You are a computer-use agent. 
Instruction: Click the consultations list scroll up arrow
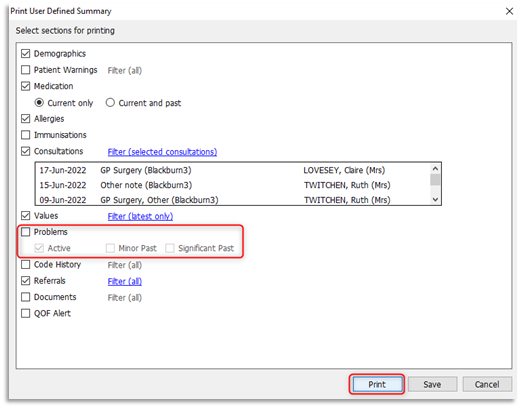point(435,169)
